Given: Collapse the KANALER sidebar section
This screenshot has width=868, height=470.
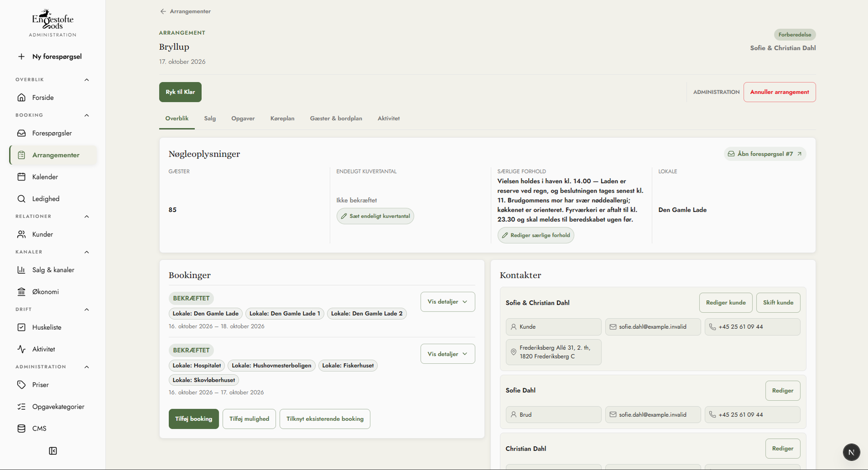Looking at the screenshot, I should pos(86,252).
